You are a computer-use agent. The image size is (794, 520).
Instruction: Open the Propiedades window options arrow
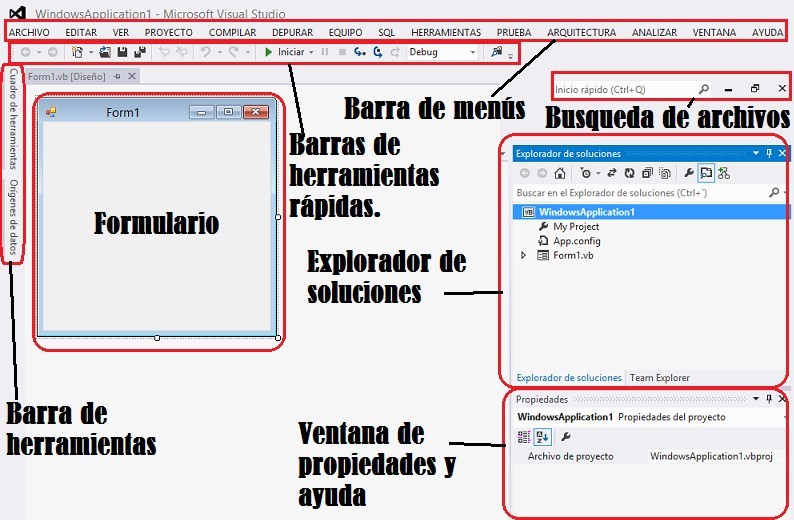point(756,399)
